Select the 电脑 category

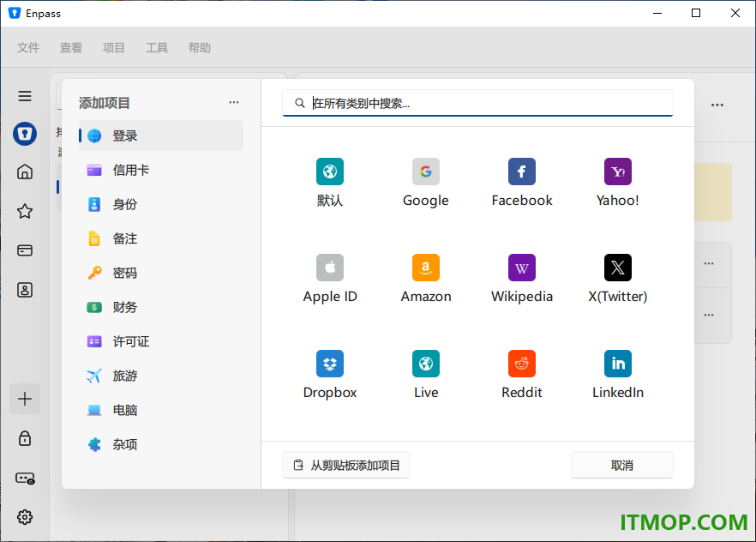(x=161, y=410)
